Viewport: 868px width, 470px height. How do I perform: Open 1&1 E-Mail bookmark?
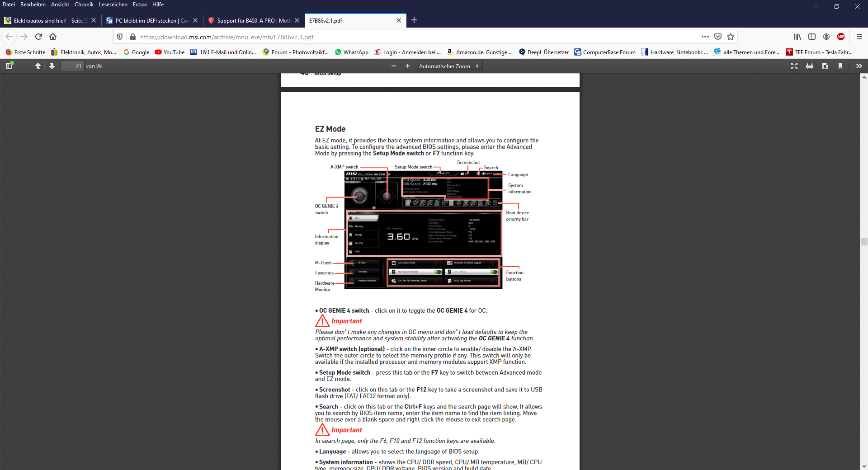click(x=223, y=52)
